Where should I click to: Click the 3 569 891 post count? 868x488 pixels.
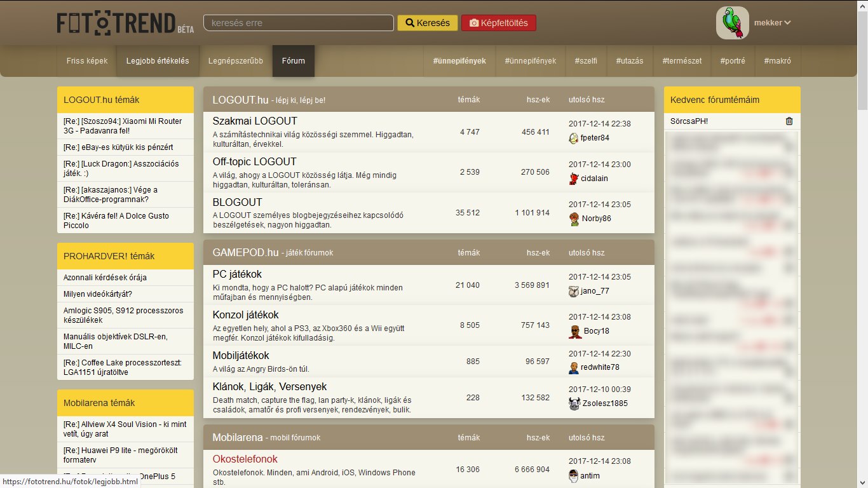(x=532, y=285)
